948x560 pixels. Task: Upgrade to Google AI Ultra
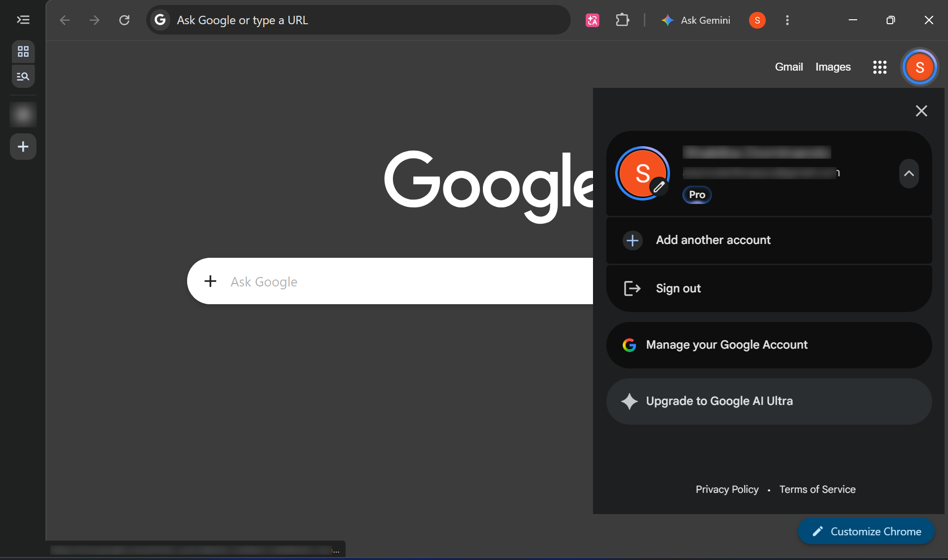pyautogui.click(x=769, y=401)
